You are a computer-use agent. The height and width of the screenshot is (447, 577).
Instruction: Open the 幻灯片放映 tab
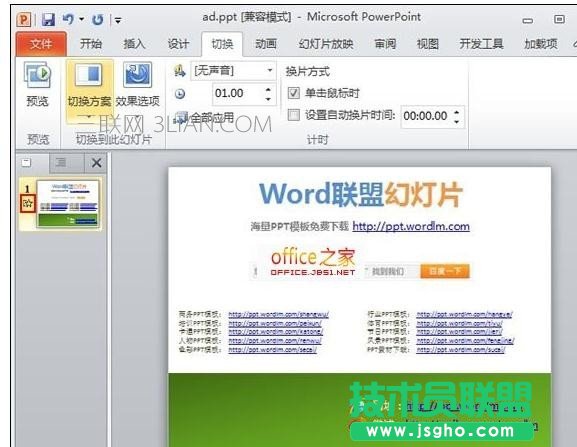click(x=326, y=44)
